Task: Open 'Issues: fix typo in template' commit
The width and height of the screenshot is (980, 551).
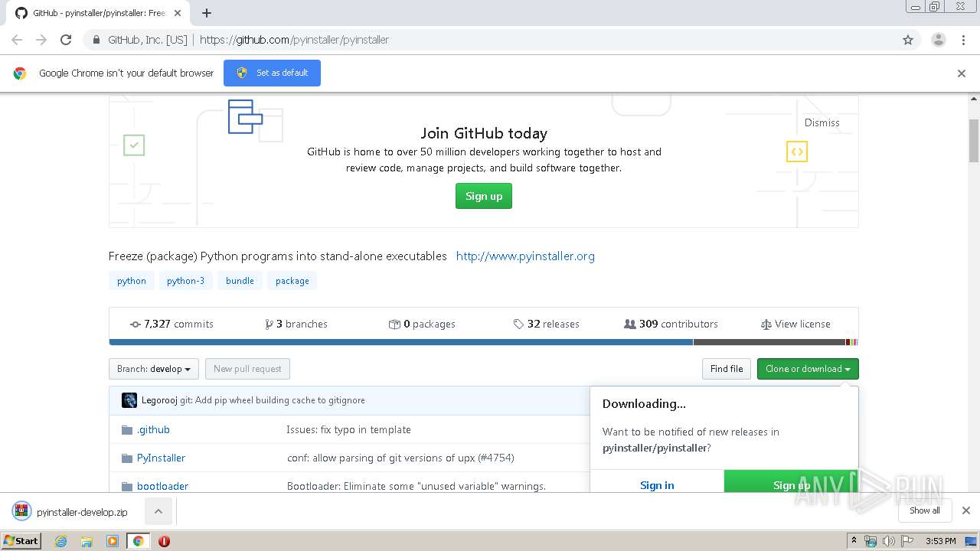Action: (348, 429)
